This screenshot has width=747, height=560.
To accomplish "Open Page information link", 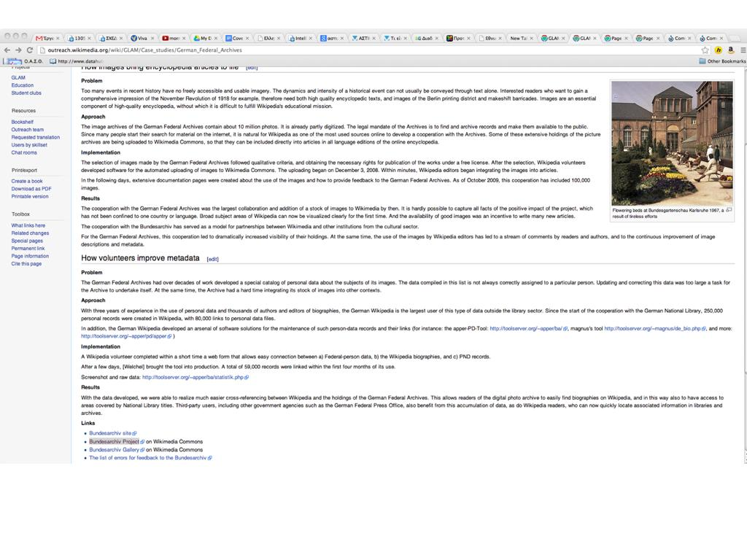I will 30,256.
